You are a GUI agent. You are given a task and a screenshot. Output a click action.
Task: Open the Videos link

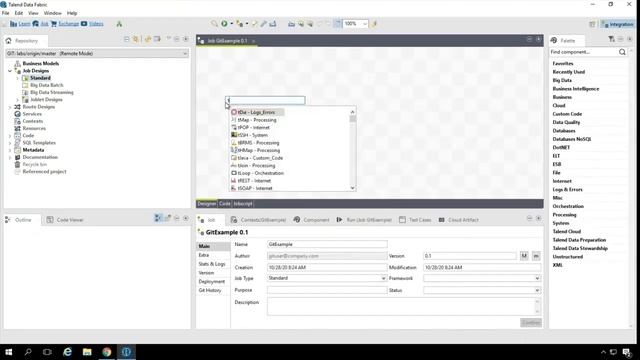click(x=96, y=24)
